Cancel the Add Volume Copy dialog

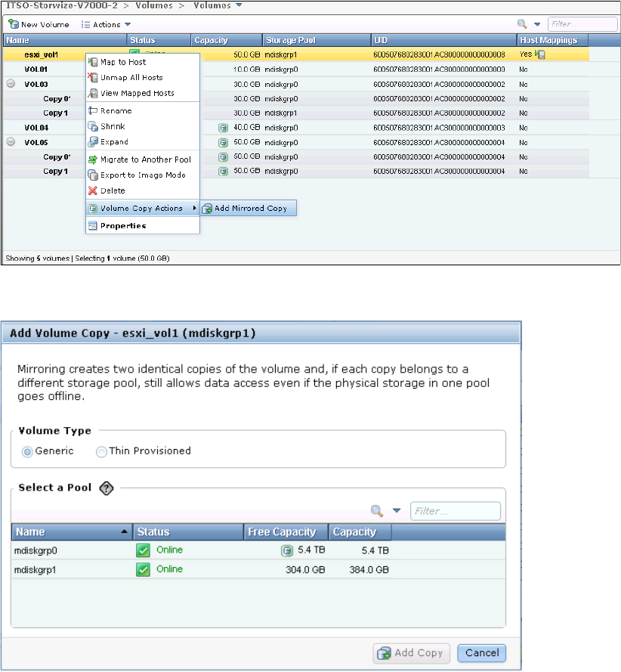[x=481, y=653]
